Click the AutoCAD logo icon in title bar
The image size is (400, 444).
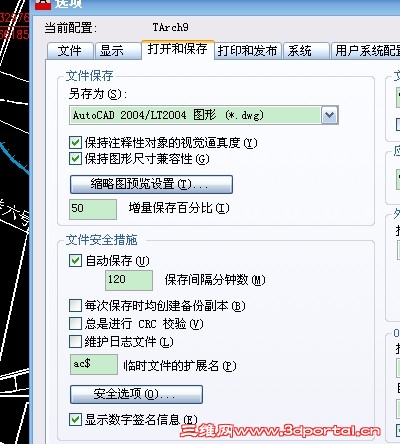point(43,4)
